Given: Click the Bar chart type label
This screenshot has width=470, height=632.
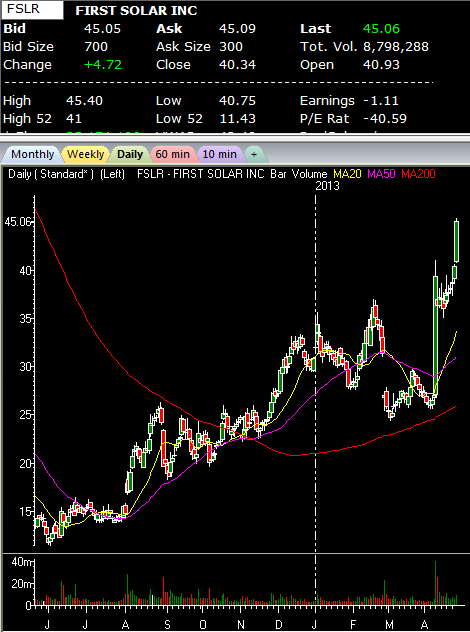Looking at the screenshot, I should coord(278,174).
